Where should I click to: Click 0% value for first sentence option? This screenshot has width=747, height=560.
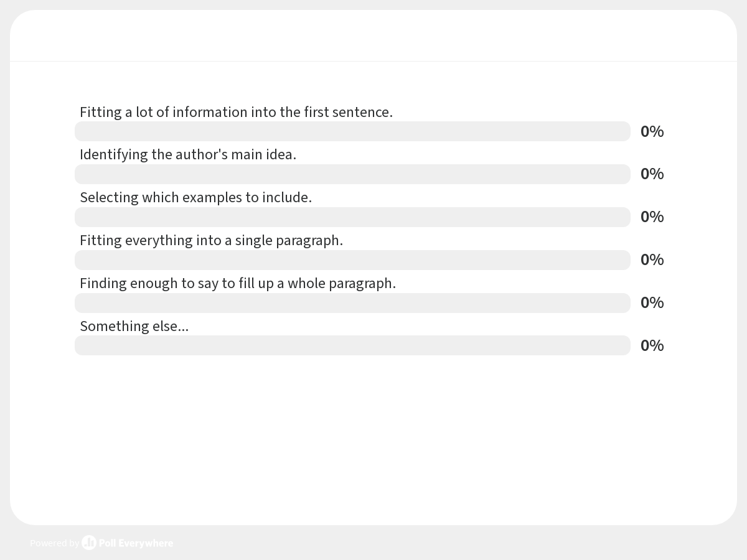tap(652, 131)
